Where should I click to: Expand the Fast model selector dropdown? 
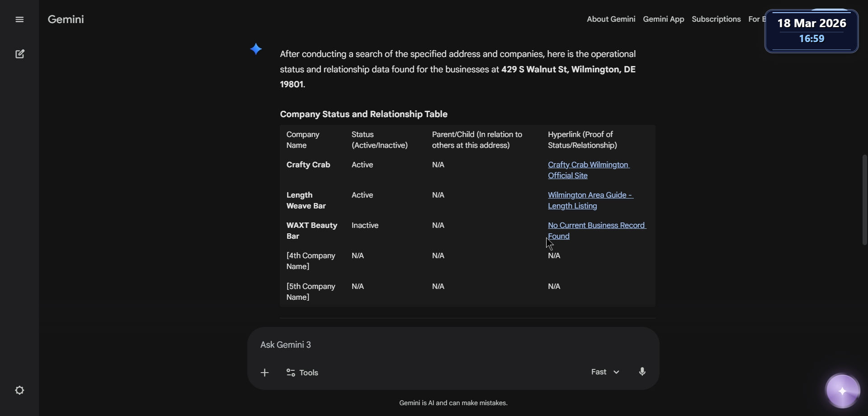tap(605, 372)
